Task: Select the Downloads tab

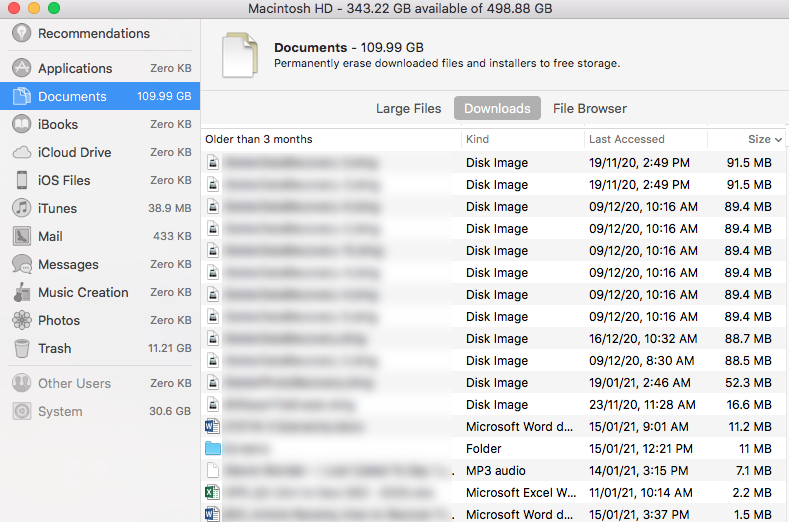Action: point(497,108)
